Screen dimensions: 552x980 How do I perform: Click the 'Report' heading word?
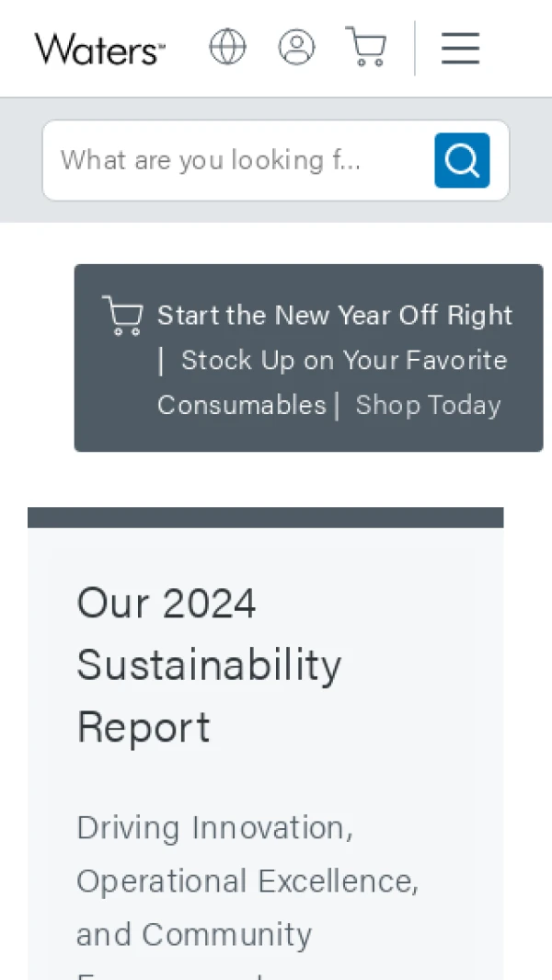[144, 727]
